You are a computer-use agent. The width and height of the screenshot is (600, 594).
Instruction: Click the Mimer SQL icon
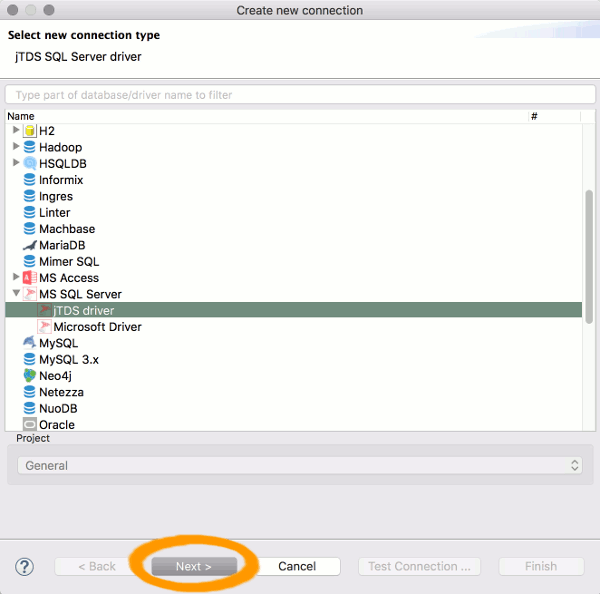coord(29,261)
